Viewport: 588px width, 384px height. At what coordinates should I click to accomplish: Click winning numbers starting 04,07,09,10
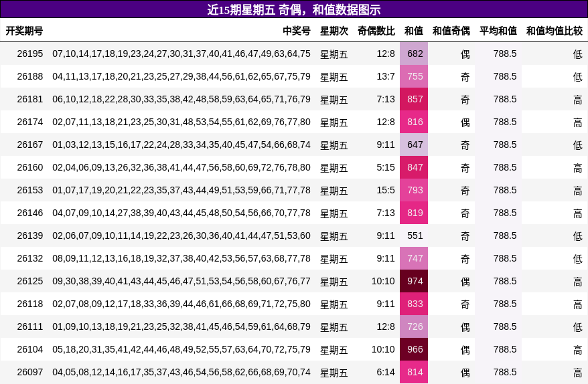[x=181, y=213]
